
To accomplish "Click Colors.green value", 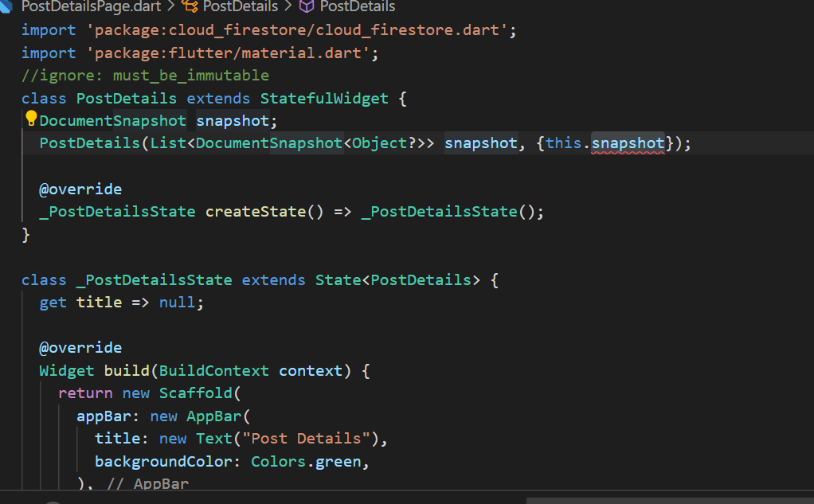I will point(306,462).
